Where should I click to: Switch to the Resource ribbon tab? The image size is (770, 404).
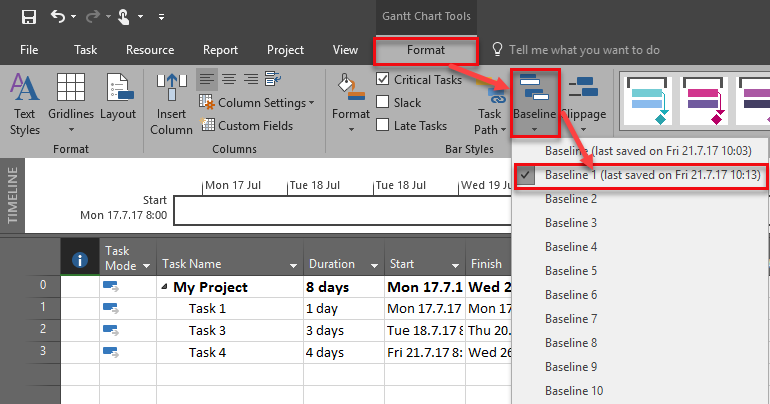click(150, 49)
